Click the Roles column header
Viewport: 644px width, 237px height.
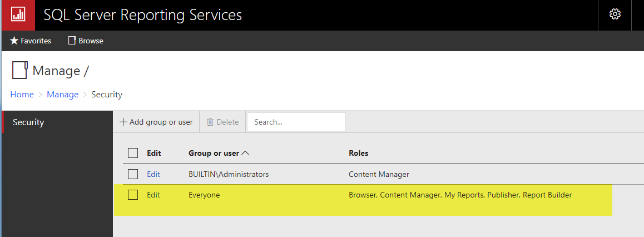pyautogui.click(x=358, y=153)
